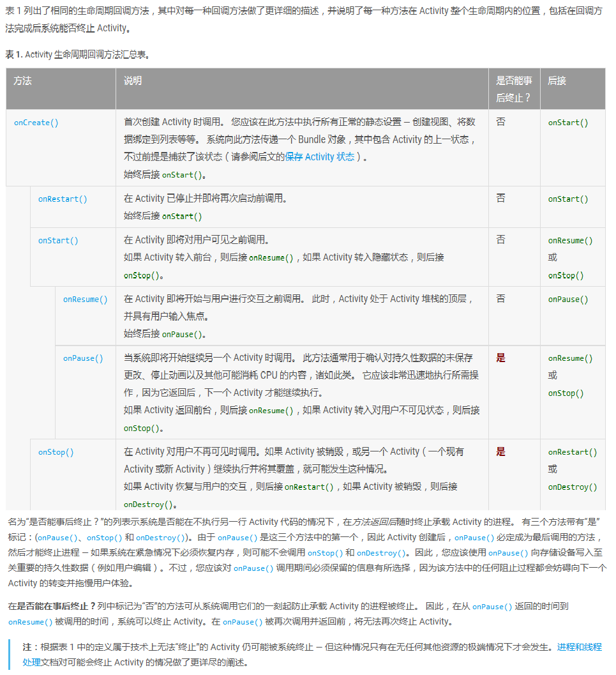Image resolution: width=616 pixels, height=675 pixels.
Task: Click onResume() in the 后接 cell of the onStart row
Action: click(x=570, y=241)
